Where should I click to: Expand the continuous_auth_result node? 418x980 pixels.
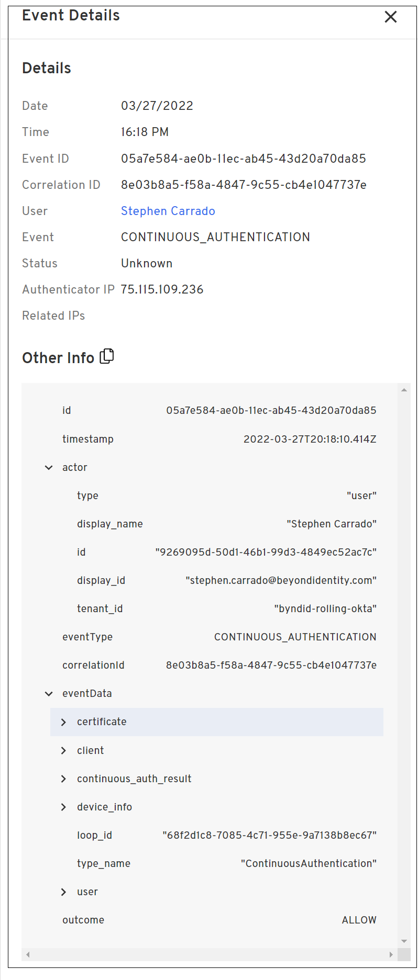click(63, 779)
